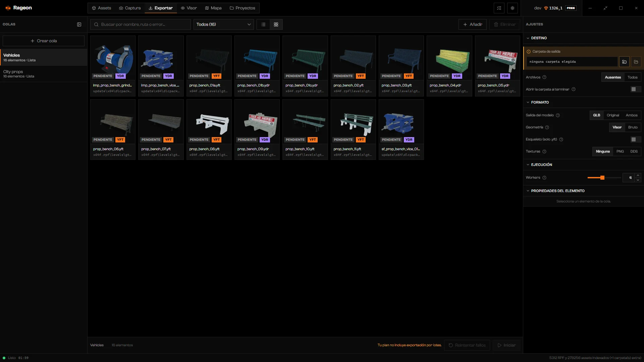
Task: Click the Añadir button
Action: 473,24
